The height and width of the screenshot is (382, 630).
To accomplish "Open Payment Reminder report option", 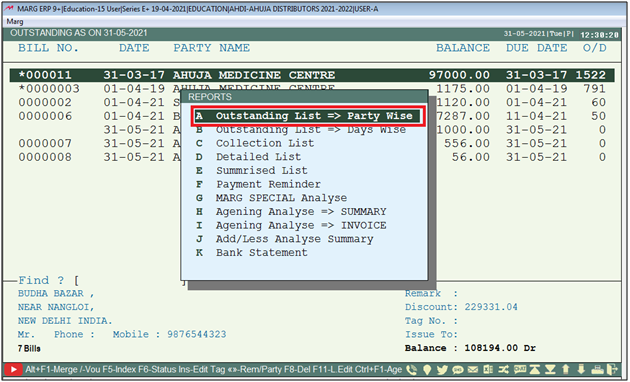I will 268,184.
